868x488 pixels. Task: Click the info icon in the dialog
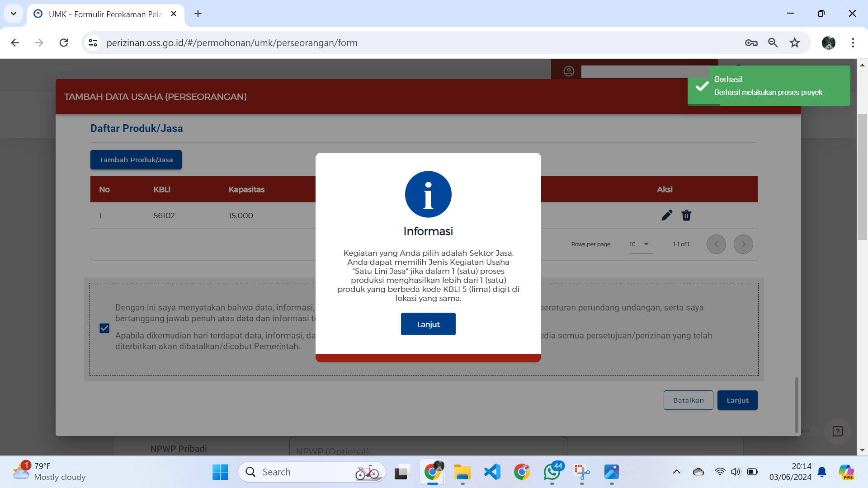[x=428, y=194]
